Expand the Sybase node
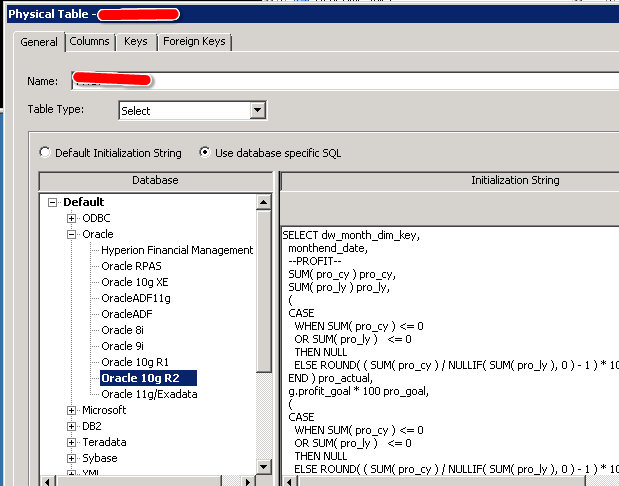 coord(71,458)
